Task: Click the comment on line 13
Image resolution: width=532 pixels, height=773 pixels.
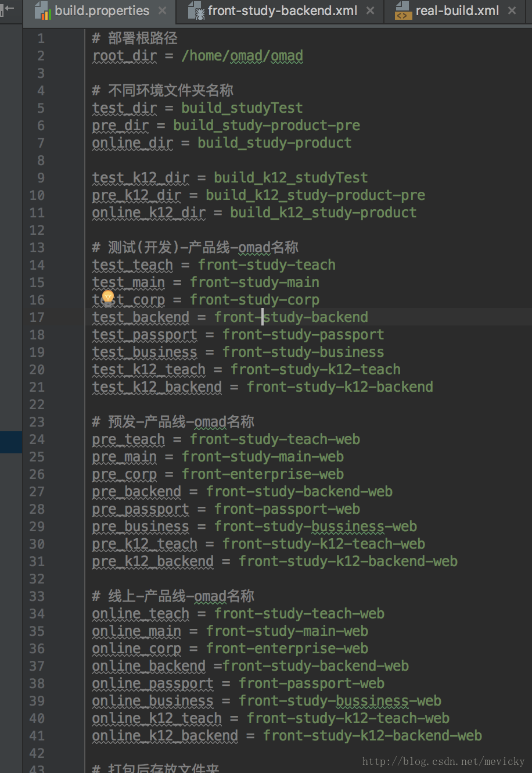Action: coord(195,248)
